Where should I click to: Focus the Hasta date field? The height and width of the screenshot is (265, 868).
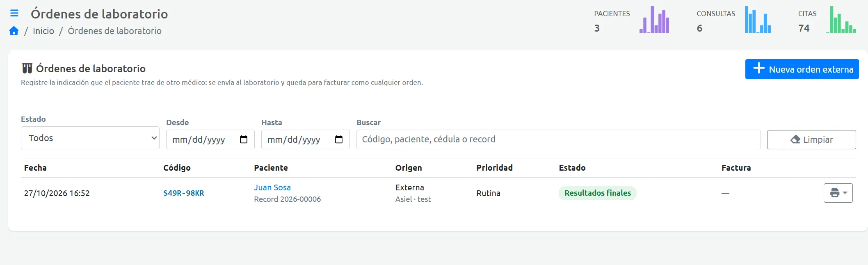tap(306, 139)
